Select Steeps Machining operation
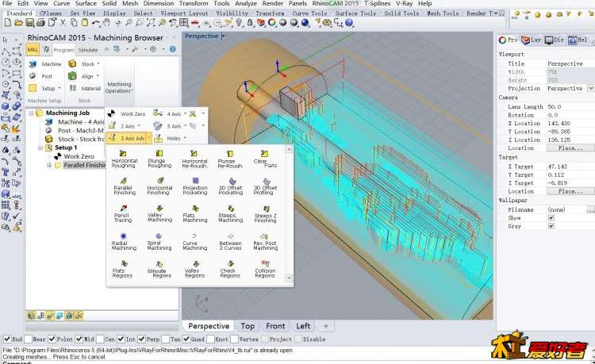Image resolution: width=595 pixels, height=364 pixels. [x=230, y=214]
